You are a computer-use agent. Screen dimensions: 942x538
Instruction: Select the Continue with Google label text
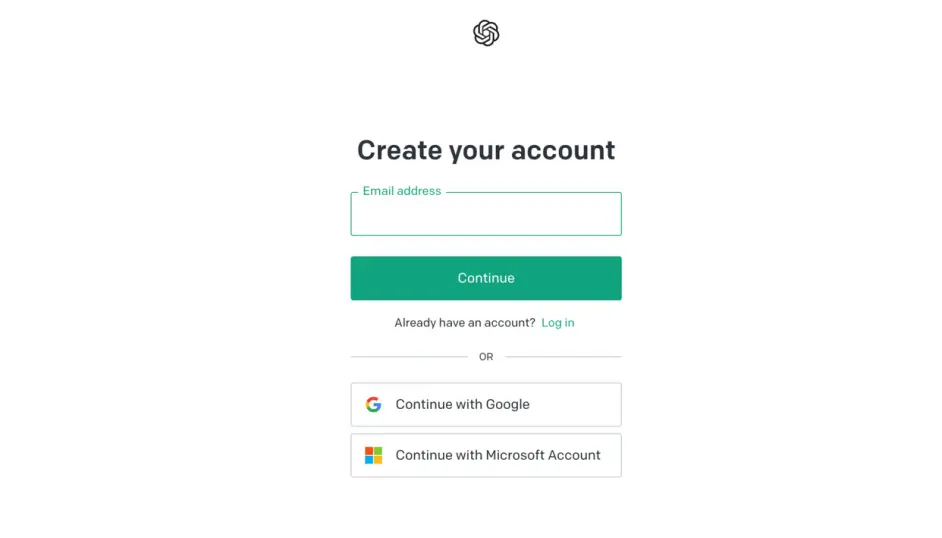(462, 404)
